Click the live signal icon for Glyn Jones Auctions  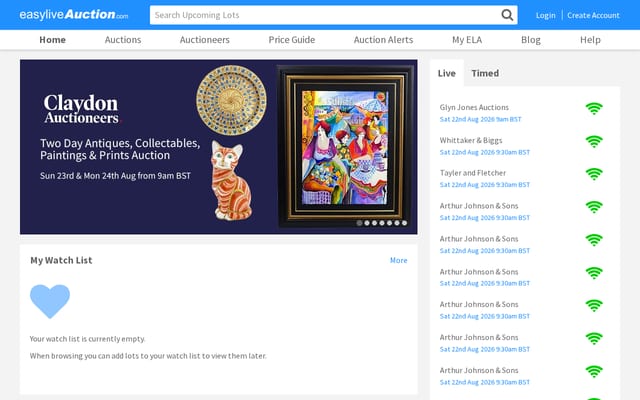[594, 109]
